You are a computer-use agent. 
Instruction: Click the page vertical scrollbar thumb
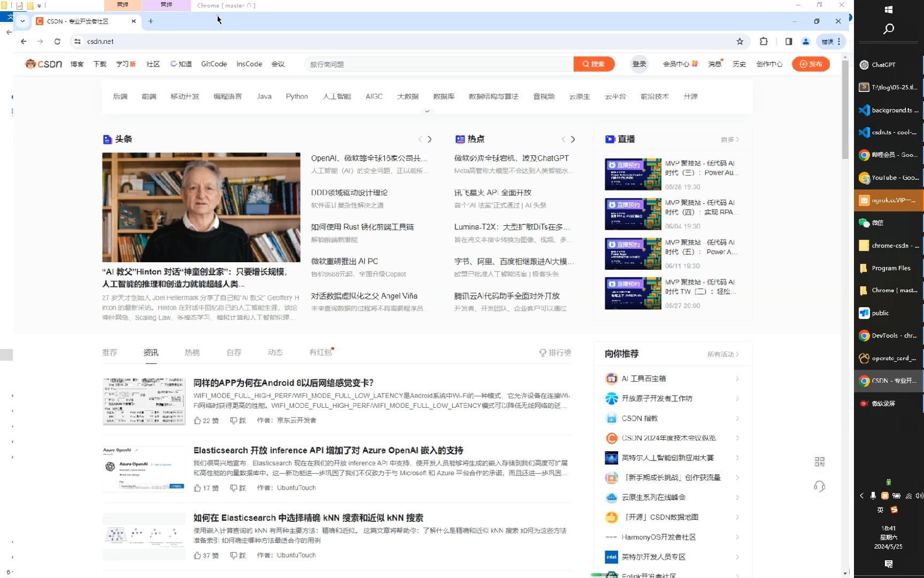[x=845, y=110]
